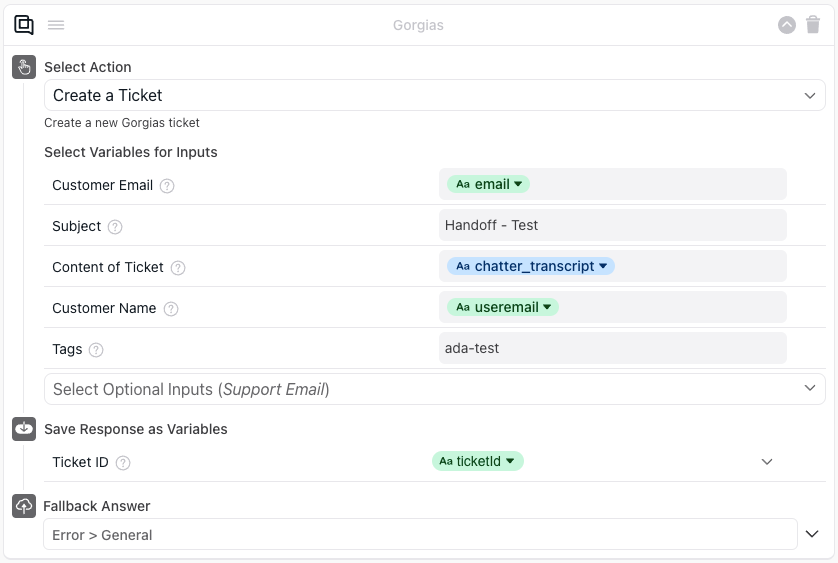Image resolution: width=838 pixels, height=563 pixels.
Task: Open help tooltip next to Subject
Action: pyautogui.click(x=115, y=227)
